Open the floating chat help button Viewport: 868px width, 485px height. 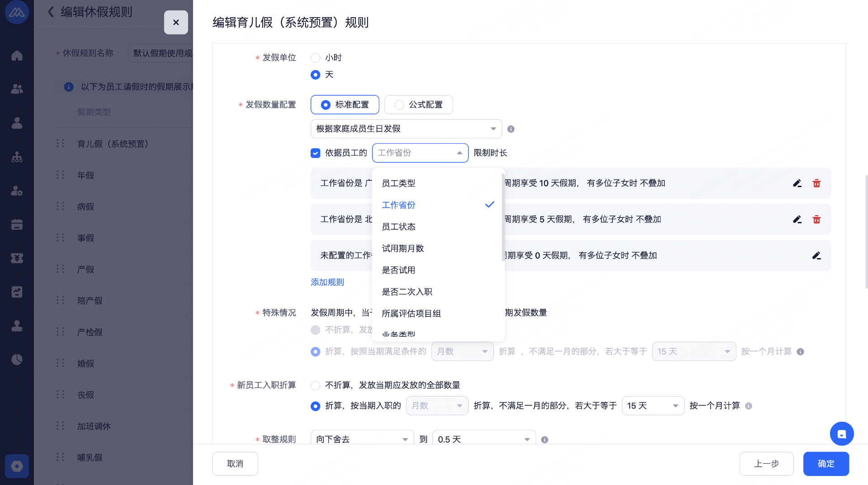point(841,434)
